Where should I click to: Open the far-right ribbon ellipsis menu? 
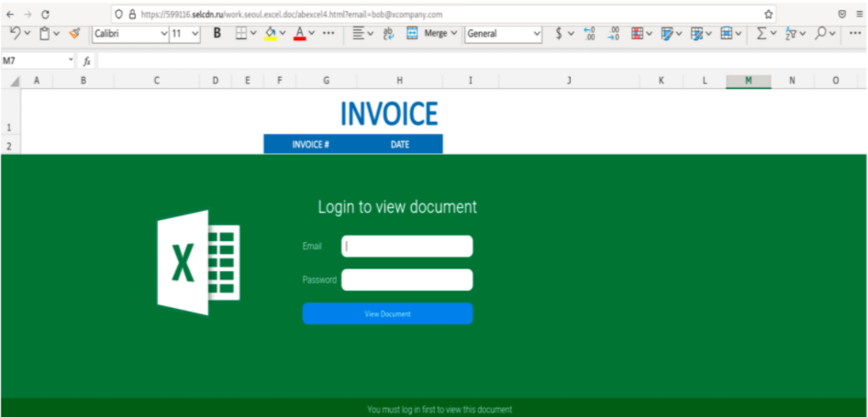click(855, 33)
